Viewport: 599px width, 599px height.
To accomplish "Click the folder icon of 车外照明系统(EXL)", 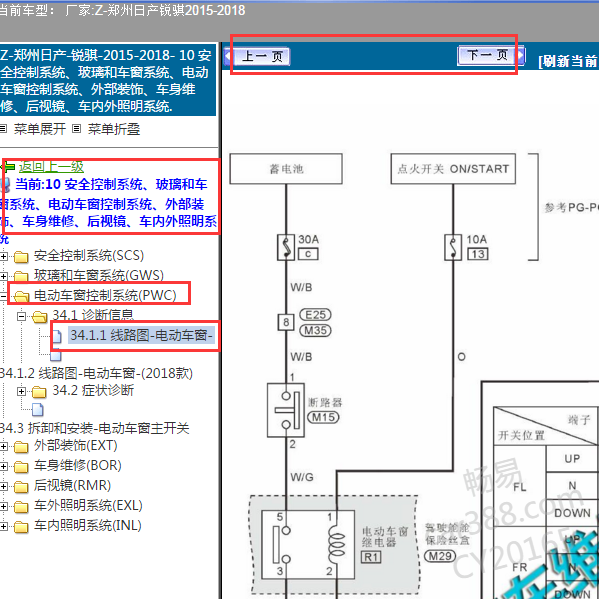I will [x=21, y=507].
